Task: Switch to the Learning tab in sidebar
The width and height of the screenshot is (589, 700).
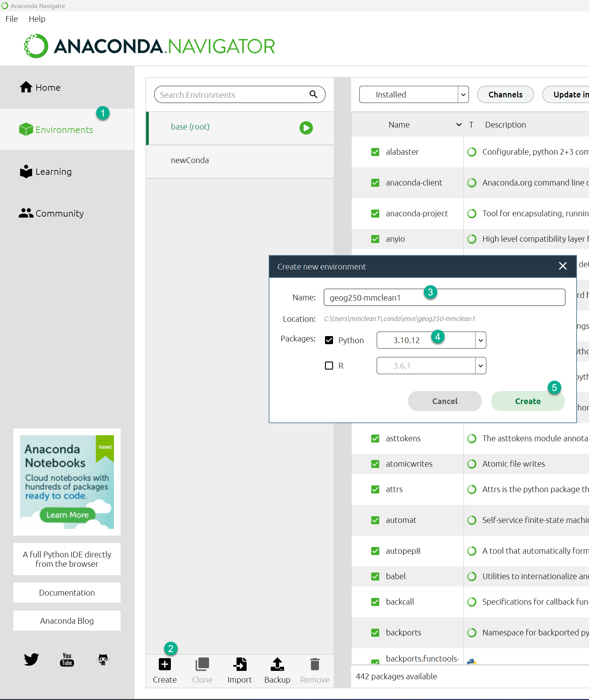Action: 53,172
